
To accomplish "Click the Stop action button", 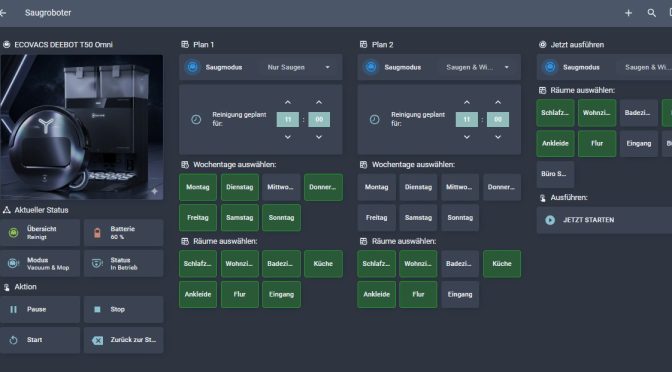I will click(x=123, y=309).
